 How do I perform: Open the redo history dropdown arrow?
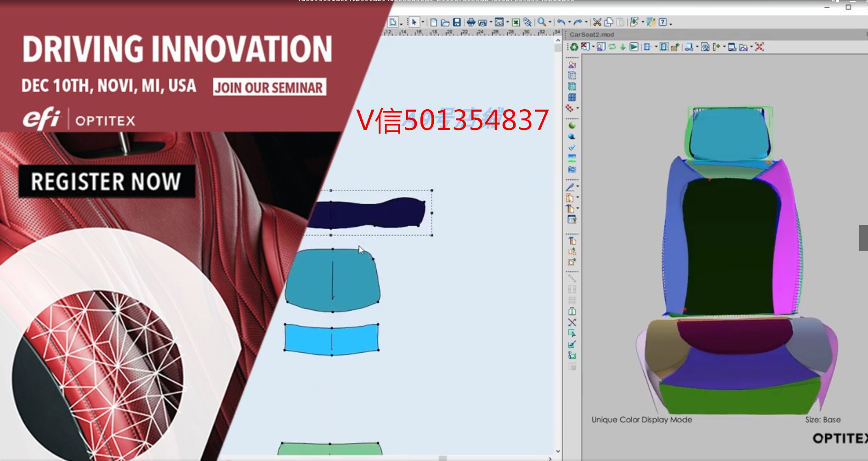586,22
